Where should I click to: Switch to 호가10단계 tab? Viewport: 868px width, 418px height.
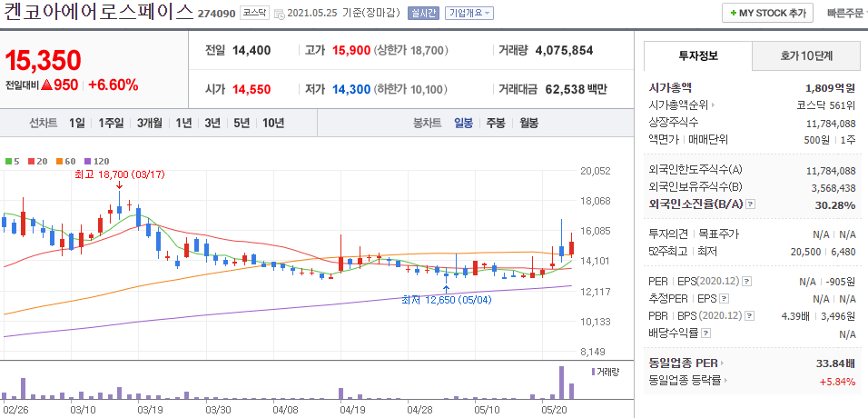pos(806,55)
